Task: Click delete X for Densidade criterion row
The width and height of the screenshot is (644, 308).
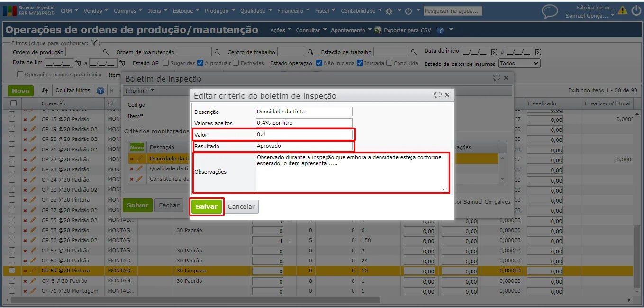Action: [x=132, y=159]
